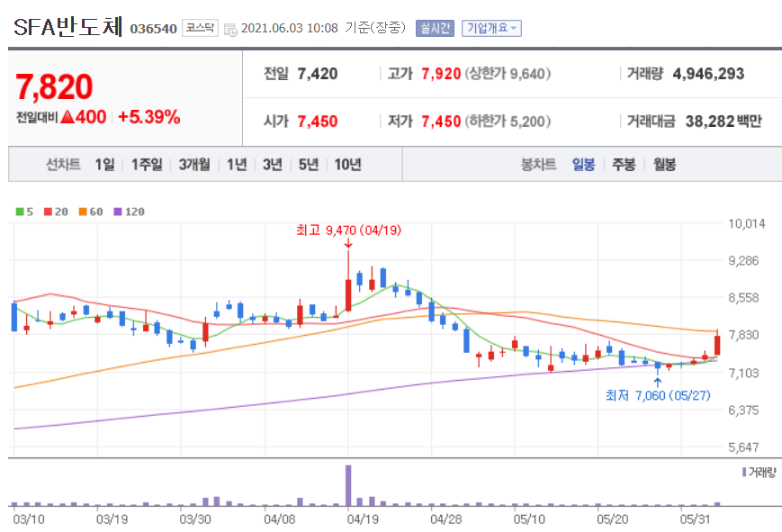
Task: Click the 04/19 date axis label
Action: [x=363, y=519]
